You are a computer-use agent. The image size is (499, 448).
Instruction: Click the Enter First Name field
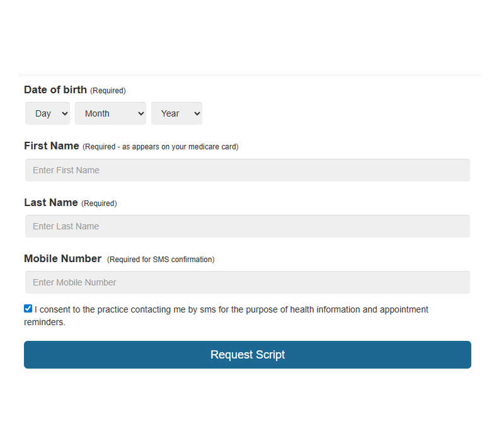tap(247, 170)
